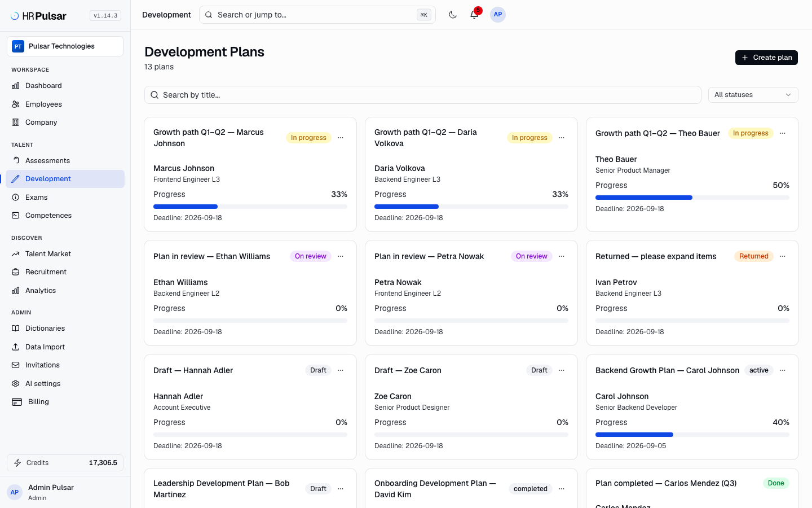Toggle dark mode with the moon icon

click(x=453, y=15)
